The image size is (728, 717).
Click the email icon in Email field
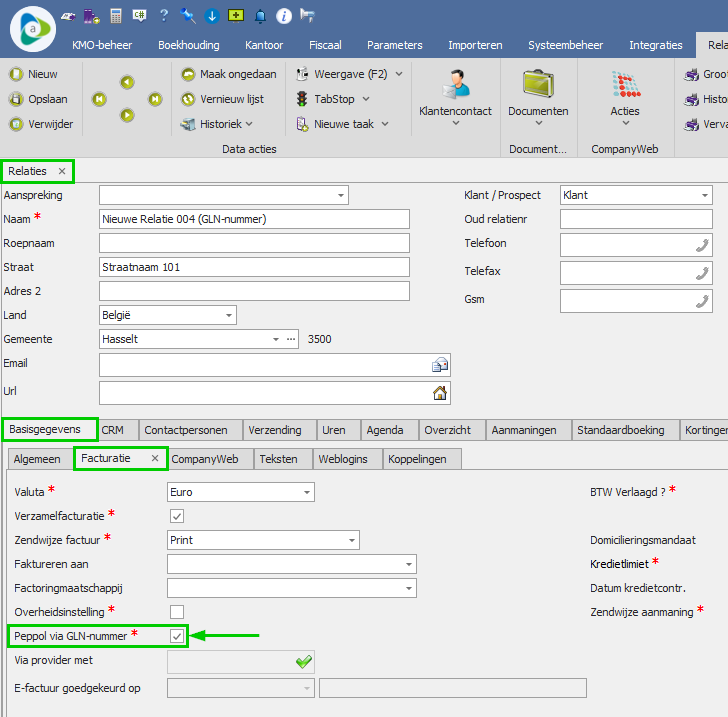coord(439,365)
